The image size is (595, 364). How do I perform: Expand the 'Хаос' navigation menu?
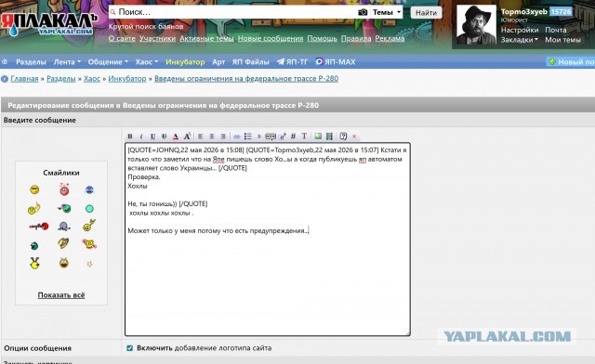(x=147, y=62)
